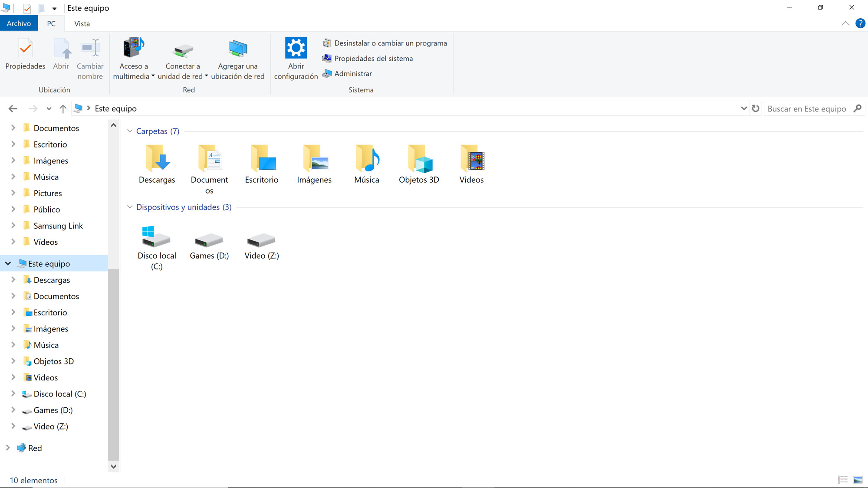
Task: Select Público in the navigation pane
Action: point(47,210)
